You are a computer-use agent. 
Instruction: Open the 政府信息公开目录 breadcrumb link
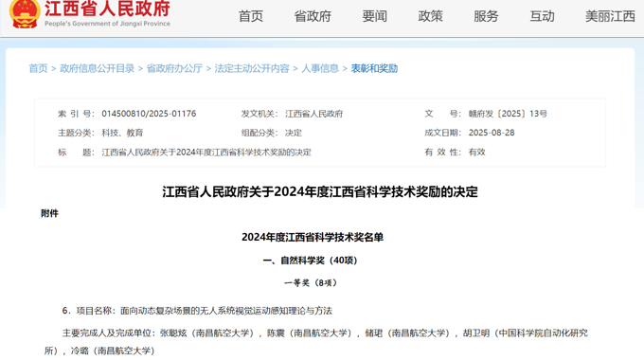[x=97, y=68]
